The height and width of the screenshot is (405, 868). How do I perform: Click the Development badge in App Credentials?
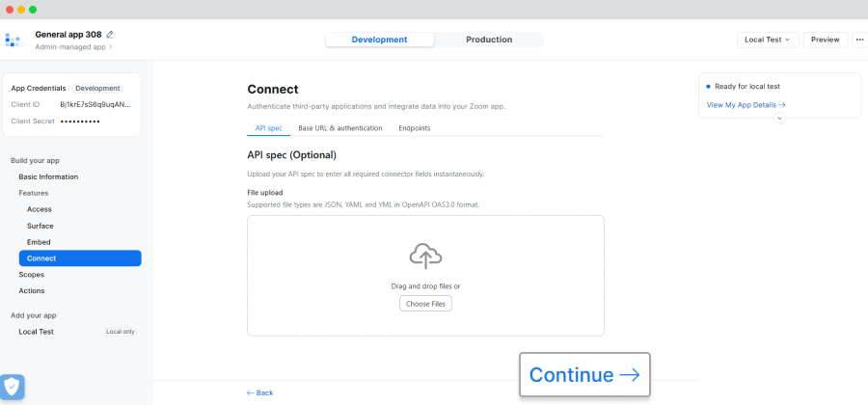(98, 88)
